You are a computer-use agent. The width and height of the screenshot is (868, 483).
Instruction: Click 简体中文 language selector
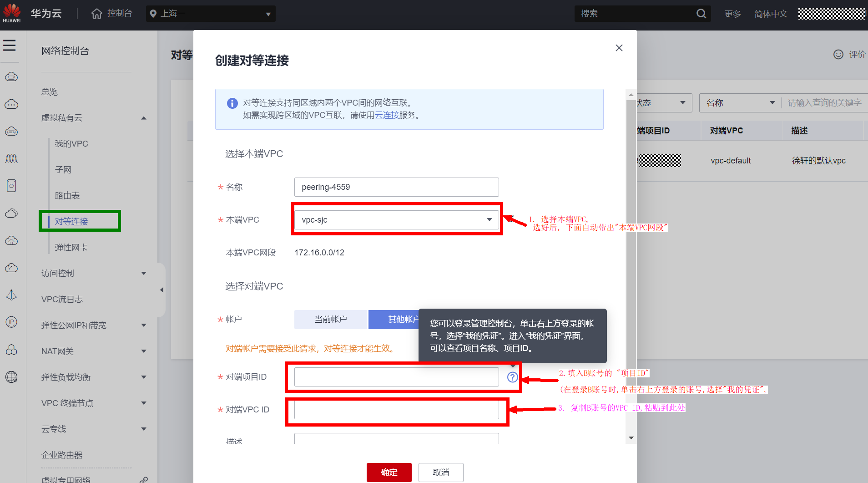click(x=771, y=14)
